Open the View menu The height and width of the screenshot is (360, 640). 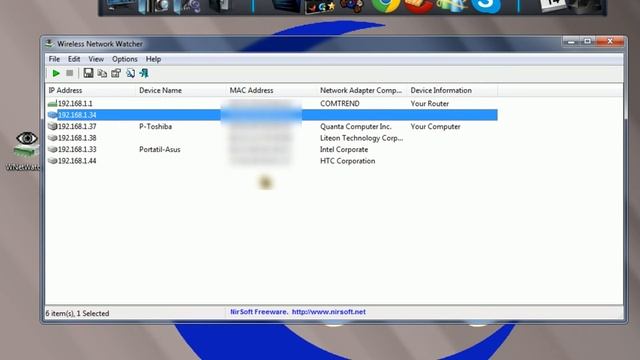tap(96, 59)
